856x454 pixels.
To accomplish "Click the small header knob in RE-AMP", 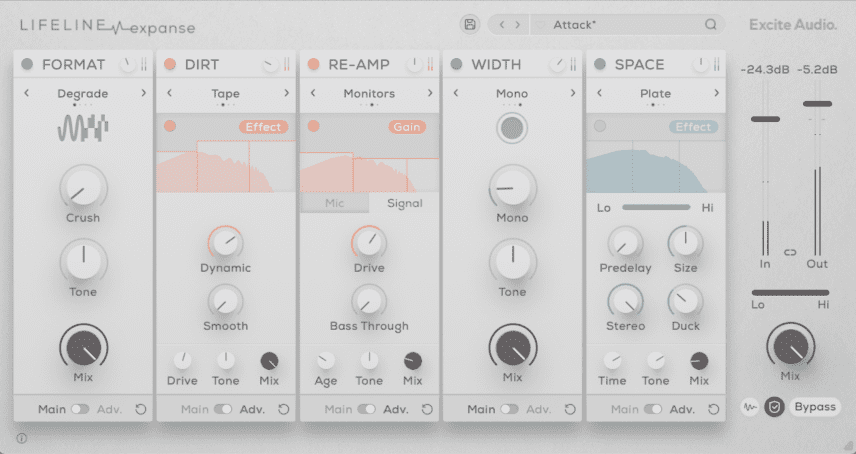I will coord(414,65).
